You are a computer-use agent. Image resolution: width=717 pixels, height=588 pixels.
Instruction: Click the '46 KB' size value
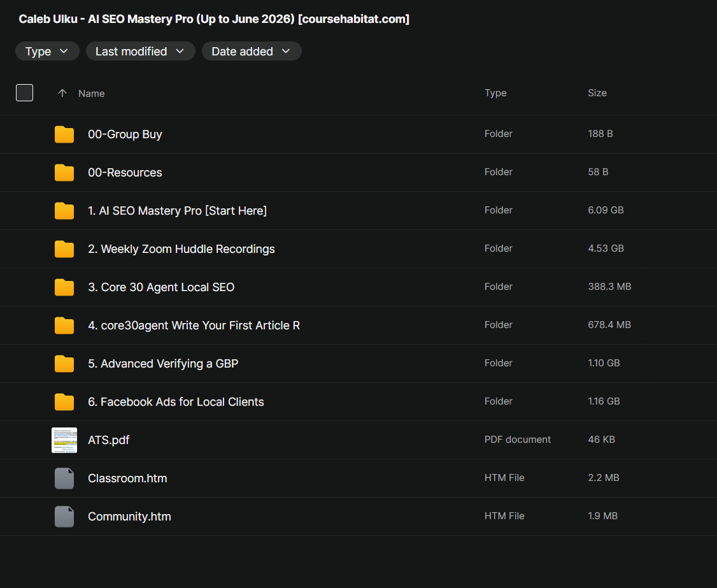[601, 440]
